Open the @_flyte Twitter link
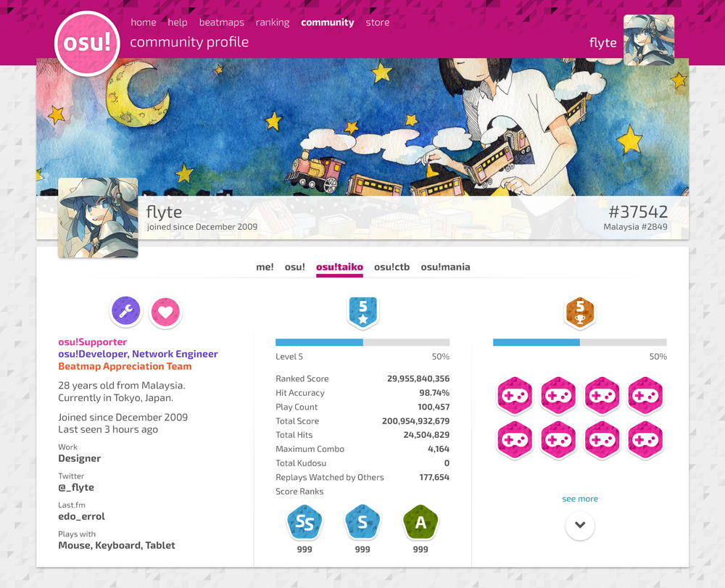 pos(76,487)
